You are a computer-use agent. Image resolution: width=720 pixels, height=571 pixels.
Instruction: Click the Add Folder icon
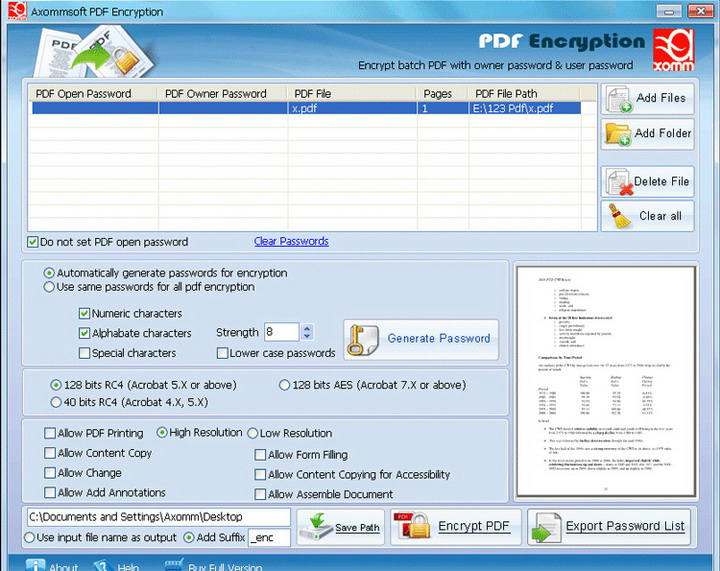[x=619, y=134]
